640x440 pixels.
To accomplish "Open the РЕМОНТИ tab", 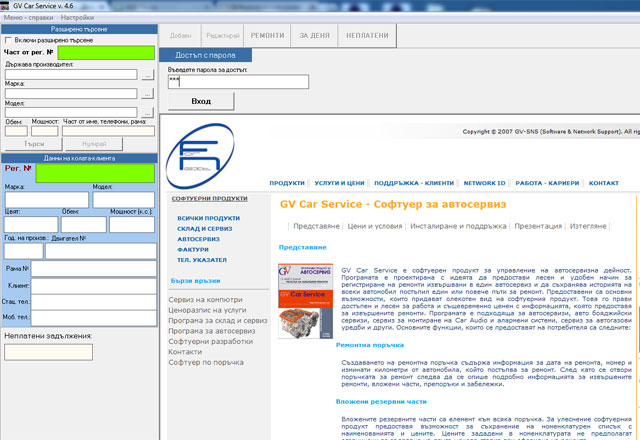I will [267, 36].
